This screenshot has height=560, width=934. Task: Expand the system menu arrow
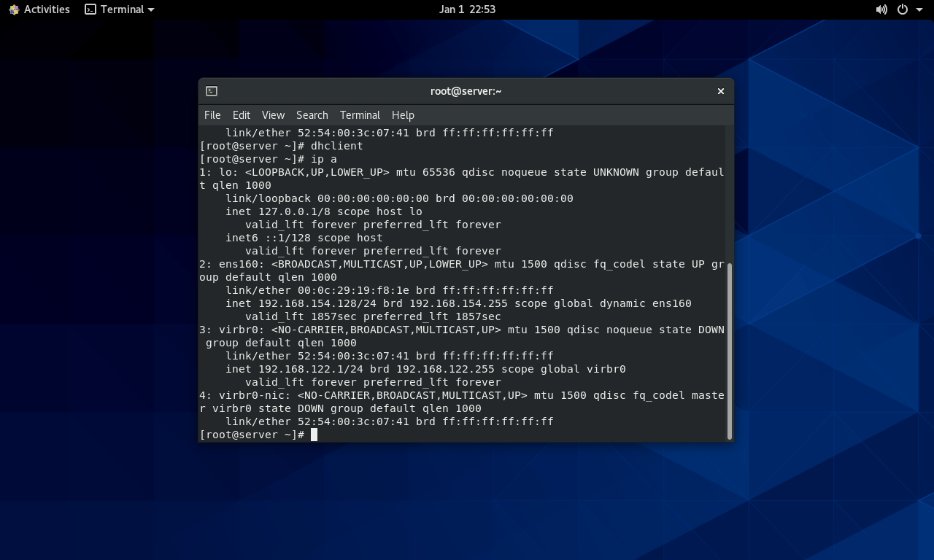point(919,9)
